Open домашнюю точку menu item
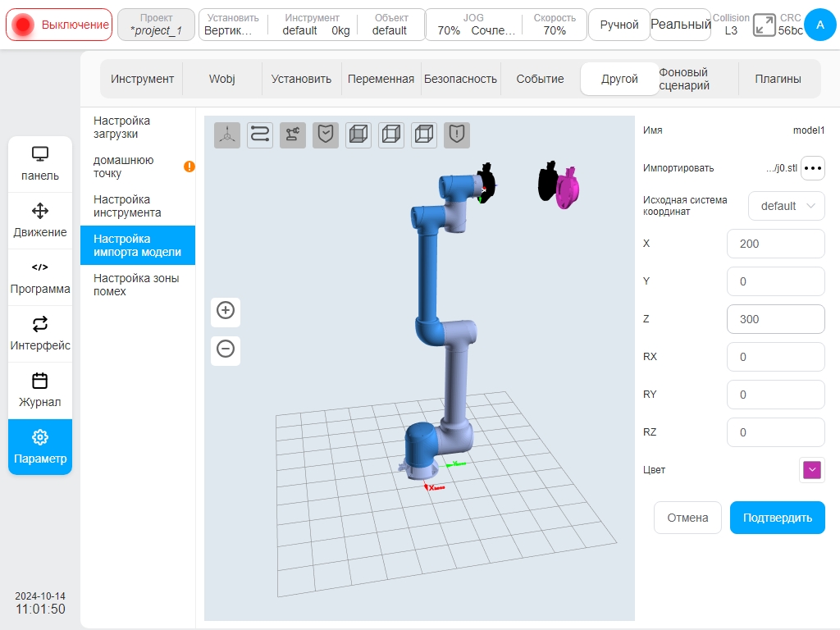 click(x=138, y=167)
